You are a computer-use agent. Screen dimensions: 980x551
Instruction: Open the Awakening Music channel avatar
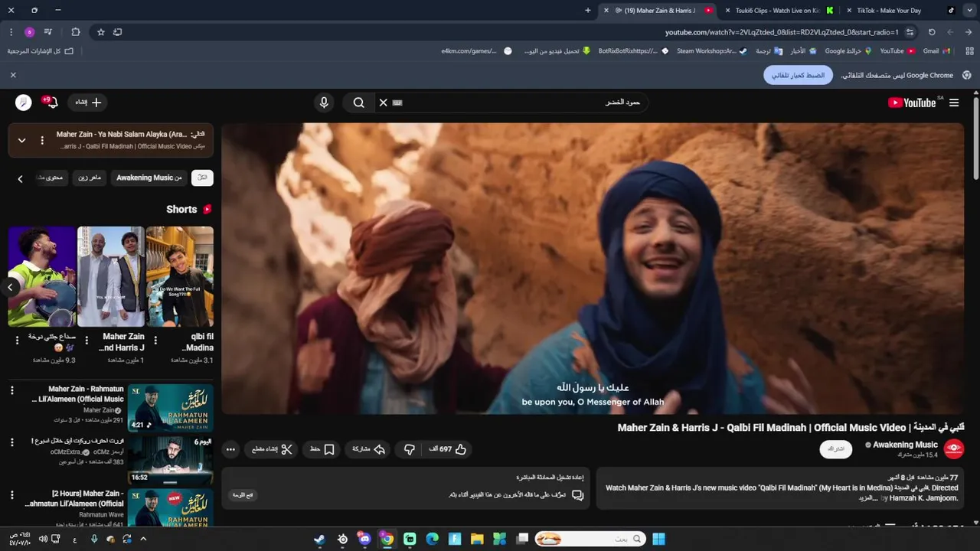pos(953,449)
